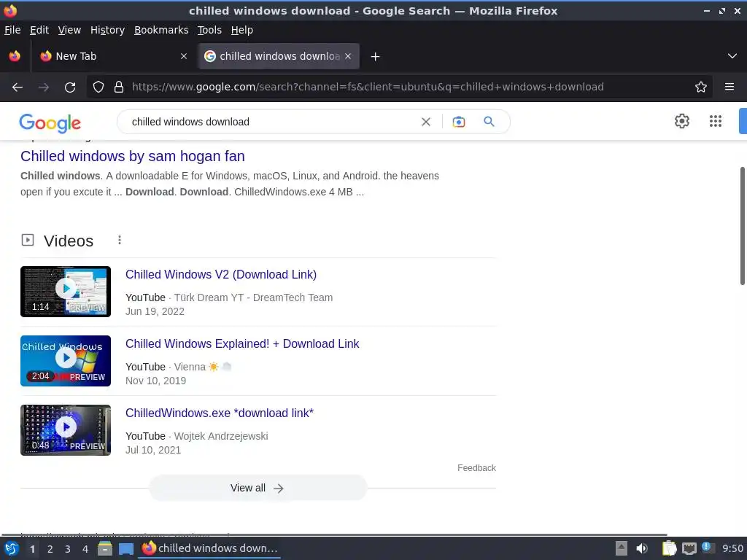Open the History menu
The height and width of the screenshot is (560, 747).
(x=108, y=30)
